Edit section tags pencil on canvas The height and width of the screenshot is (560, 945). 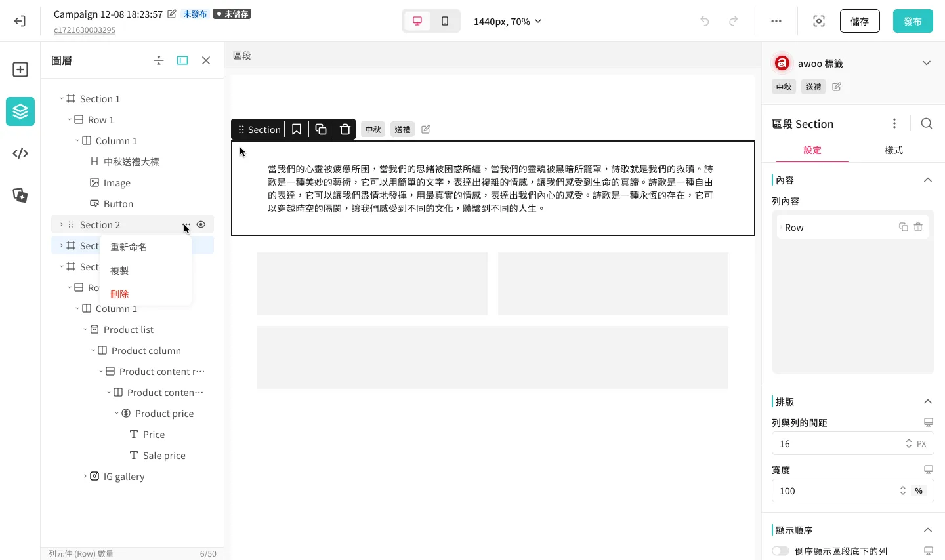[426, 129]
